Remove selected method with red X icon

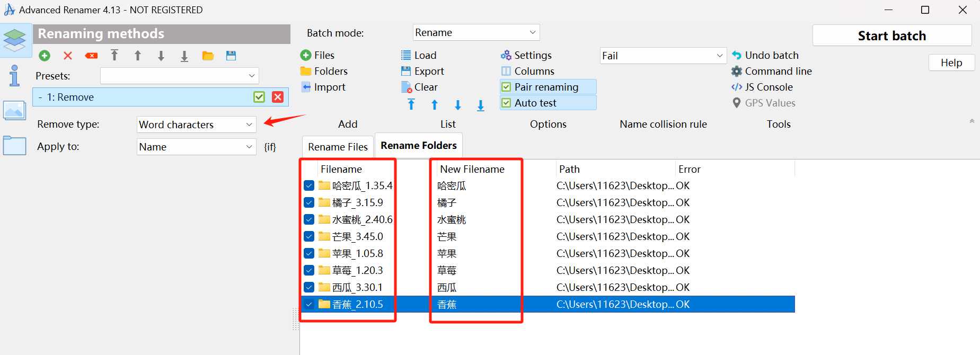[68, 56]
